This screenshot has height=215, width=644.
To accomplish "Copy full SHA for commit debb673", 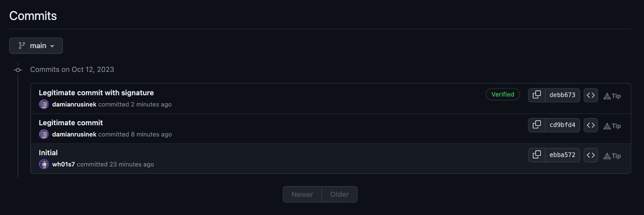I will pyautogui.click(x=537, y=95).
